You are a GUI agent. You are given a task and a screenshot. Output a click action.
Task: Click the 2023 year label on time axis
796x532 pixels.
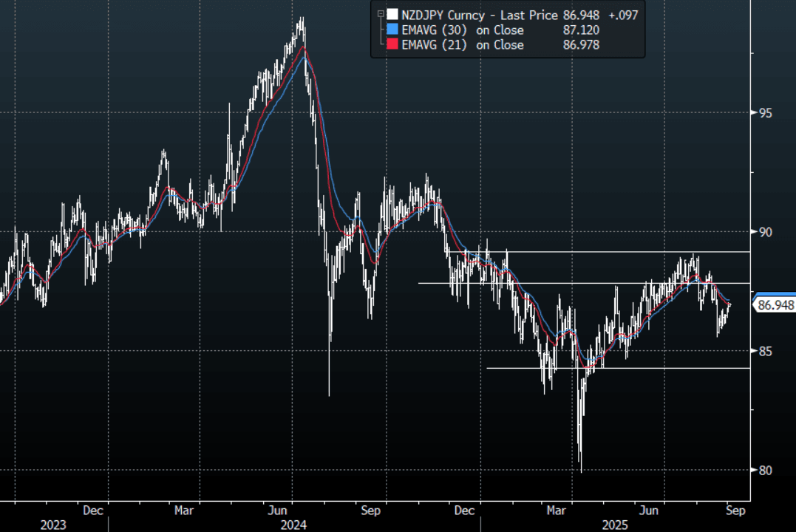coord(53,525)
